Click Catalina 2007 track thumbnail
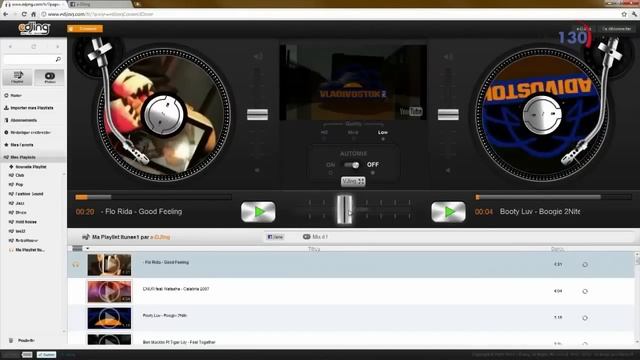The height and width of the screenshot is (360, 640). [109, 291]
